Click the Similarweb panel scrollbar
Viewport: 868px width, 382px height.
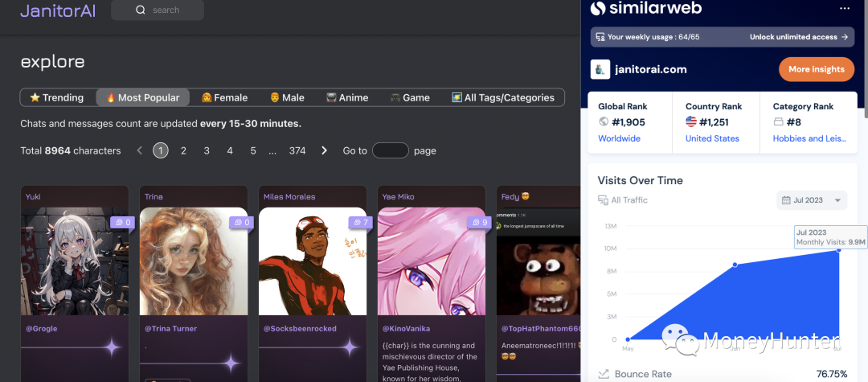coord(866,61)
